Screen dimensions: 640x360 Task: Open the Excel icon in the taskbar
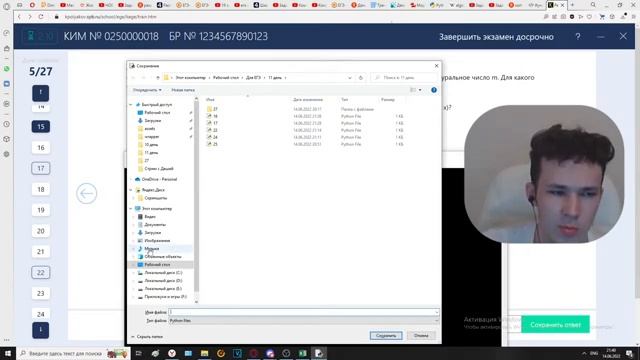coord(302,353)
